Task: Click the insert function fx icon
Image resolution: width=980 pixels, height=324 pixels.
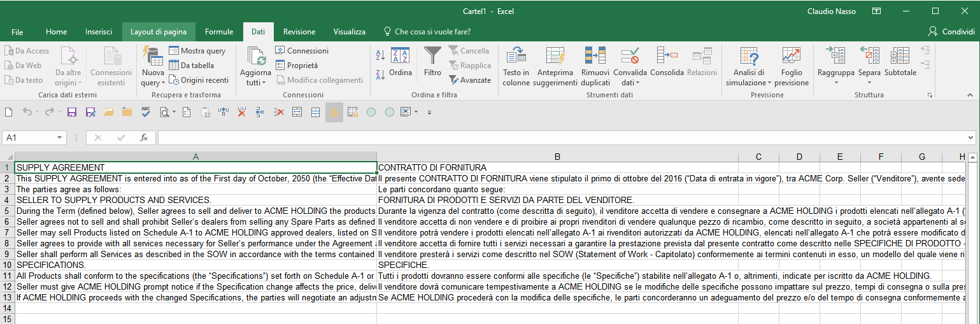Action: [144, 137]
